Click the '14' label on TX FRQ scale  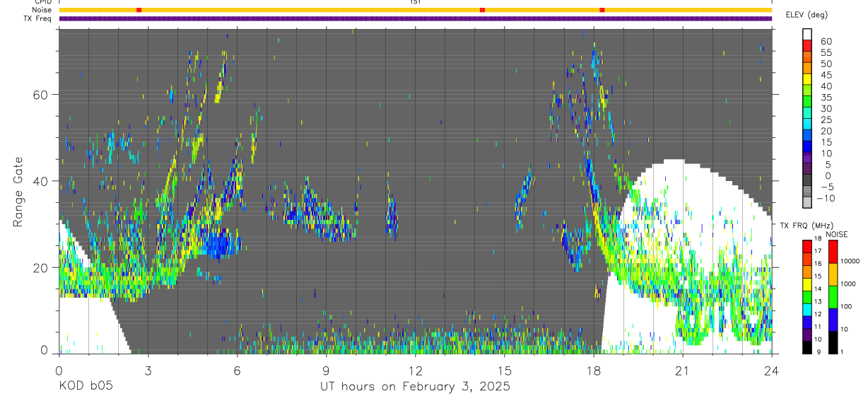pyautogui.click(x=817, y=289)
